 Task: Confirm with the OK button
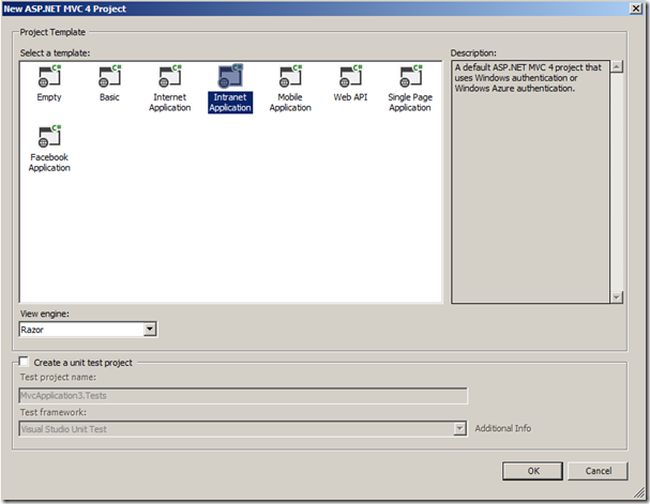click(x=533, y=471)
